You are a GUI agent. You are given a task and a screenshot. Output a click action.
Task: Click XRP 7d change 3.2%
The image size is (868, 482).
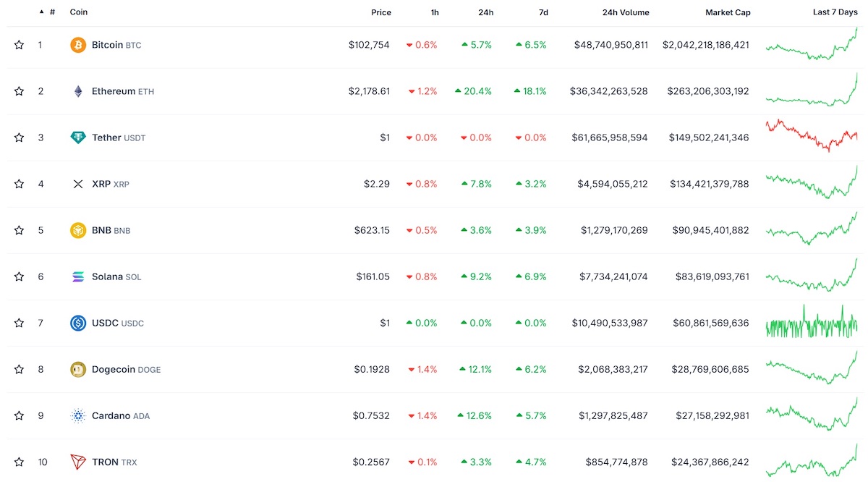click(x=531, y=184)
